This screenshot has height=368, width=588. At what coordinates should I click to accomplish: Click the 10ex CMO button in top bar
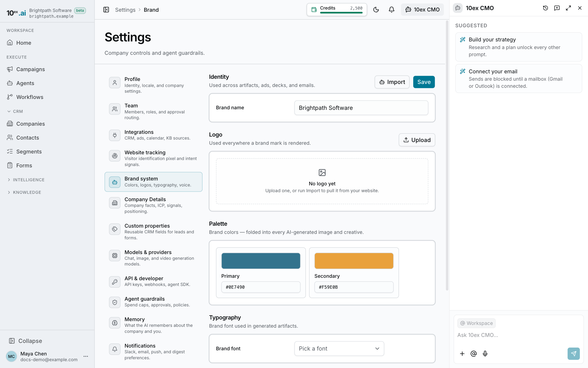[x=422, y=10]
